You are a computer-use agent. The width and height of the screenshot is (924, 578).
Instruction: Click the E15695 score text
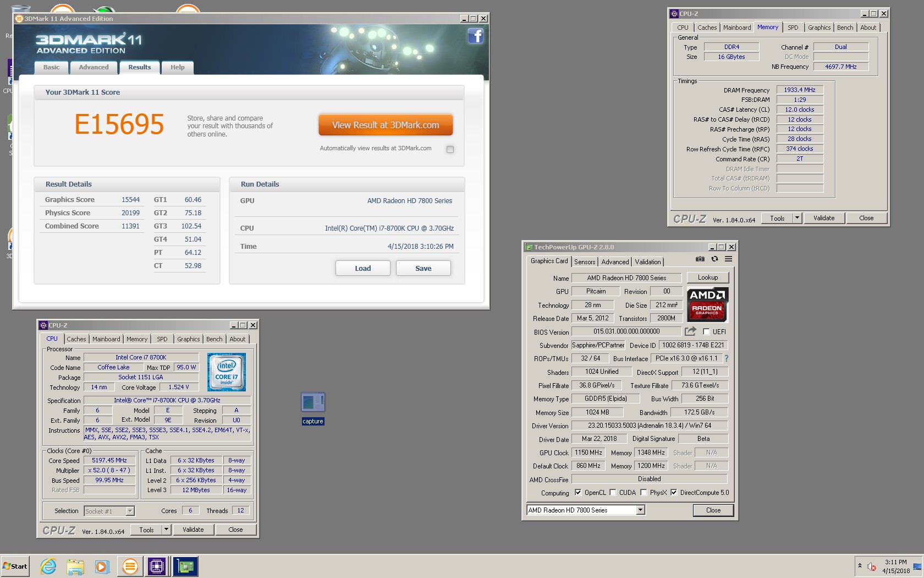119,124
